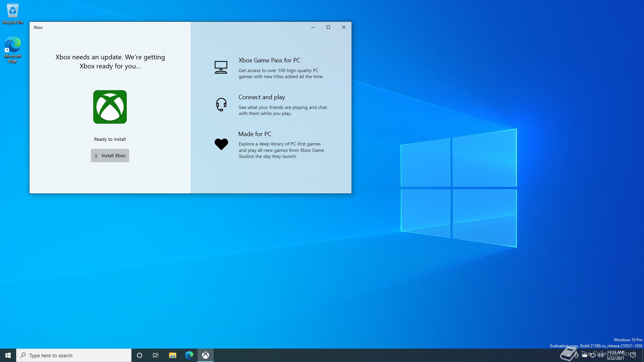Viewport: 644px width, 362px height.
Task: Click the Meet Now tray icon
Action: pos(576,355)
